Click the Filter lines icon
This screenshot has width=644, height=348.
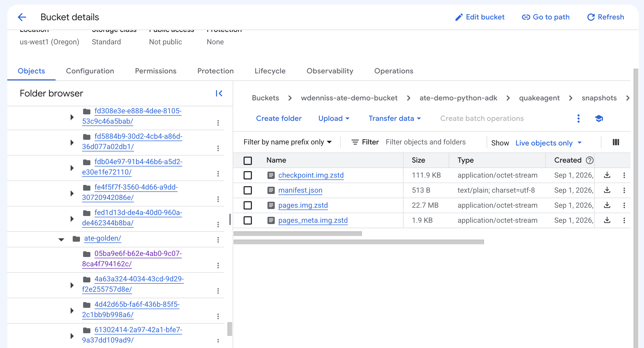[355, 142]
